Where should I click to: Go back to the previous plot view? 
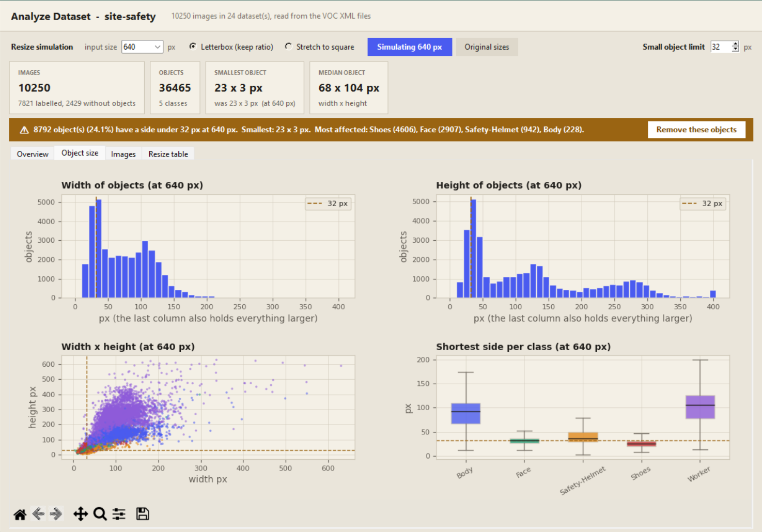pyautogui.click(x=38, y=514)
